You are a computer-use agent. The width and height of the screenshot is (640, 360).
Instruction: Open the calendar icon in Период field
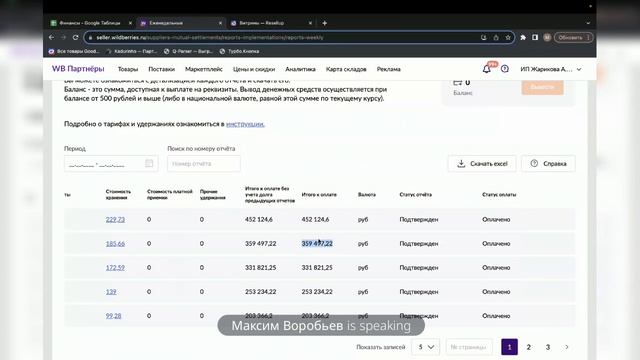pyautogui.click(x=149, y=163)
